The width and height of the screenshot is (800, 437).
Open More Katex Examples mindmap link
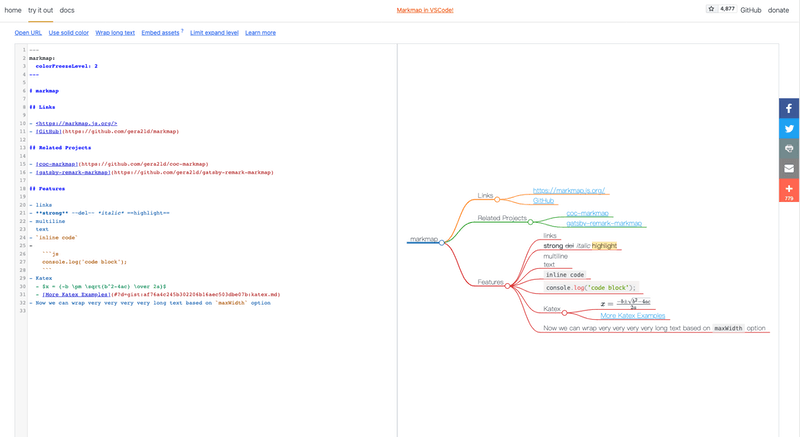coord(633,316)
